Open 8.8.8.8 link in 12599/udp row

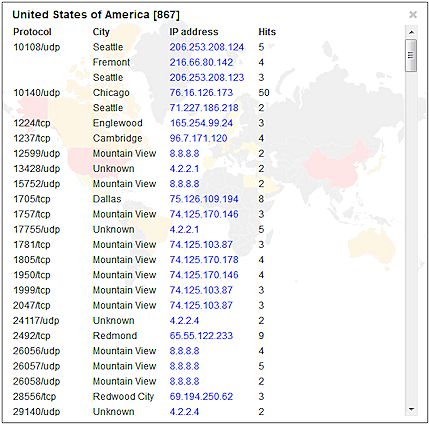[184, 153]
